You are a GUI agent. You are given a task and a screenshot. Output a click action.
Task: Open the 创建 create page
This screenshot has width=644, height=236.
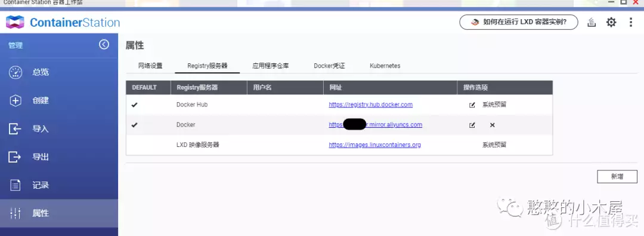tap(59, 100)
